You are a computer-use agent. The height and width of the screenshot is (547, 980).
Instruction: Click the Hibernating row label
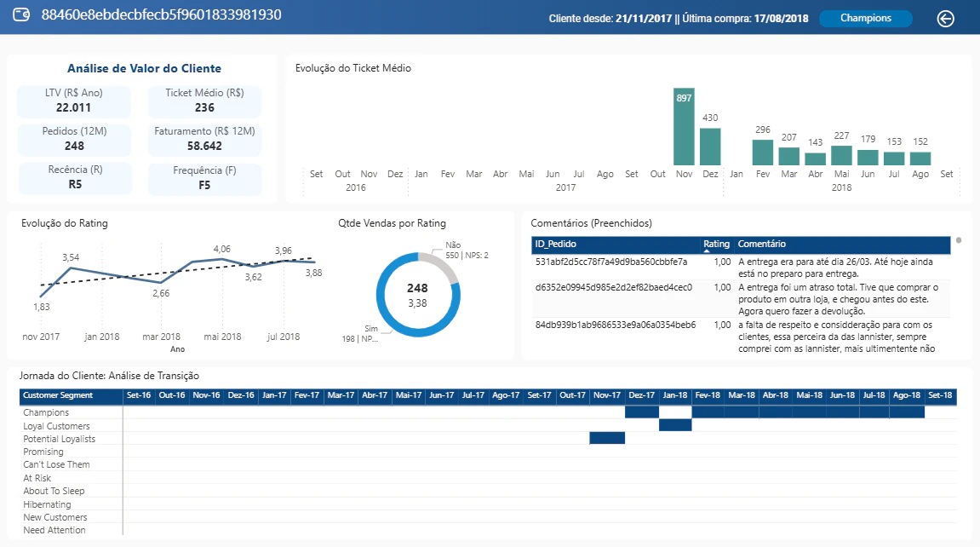click(x=47, y=504)
